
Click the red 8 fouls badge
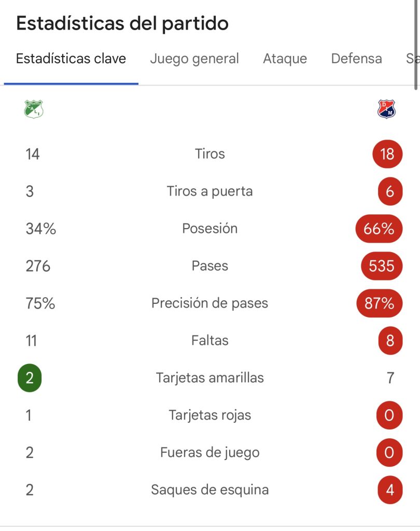click(x=390, y=341)
